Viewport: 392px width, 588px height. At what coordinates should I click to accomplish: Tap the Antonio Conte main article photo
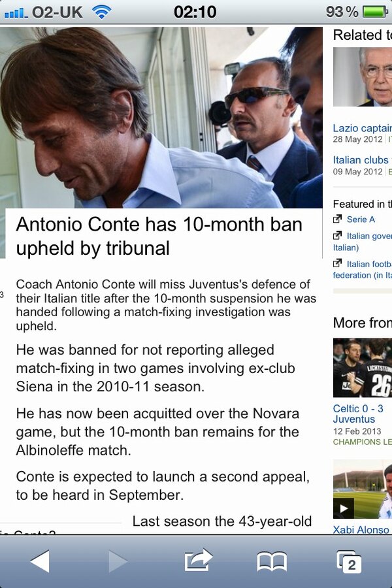[x=161, y=118]
